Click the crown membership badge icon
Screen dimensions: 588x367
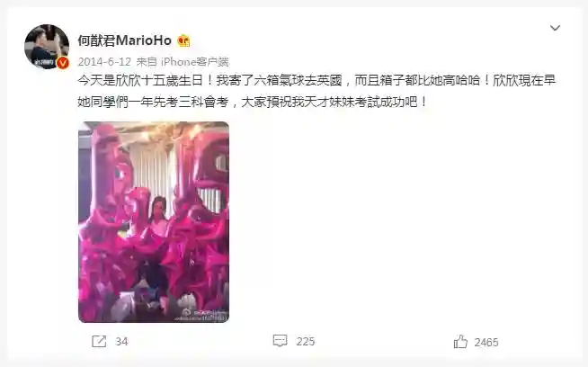183,40
